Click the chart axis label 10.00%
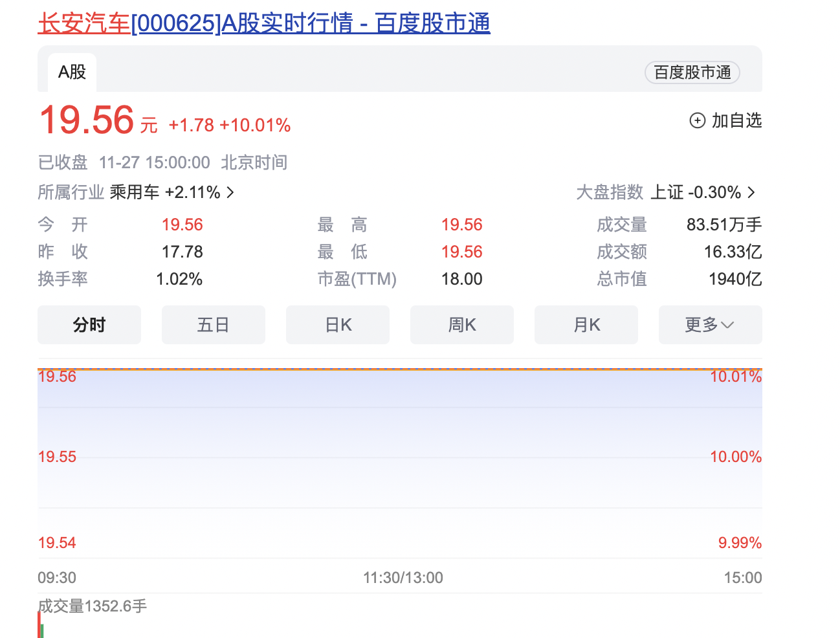The width and height of the screenshot is (840, 638). tap(736, 457)
